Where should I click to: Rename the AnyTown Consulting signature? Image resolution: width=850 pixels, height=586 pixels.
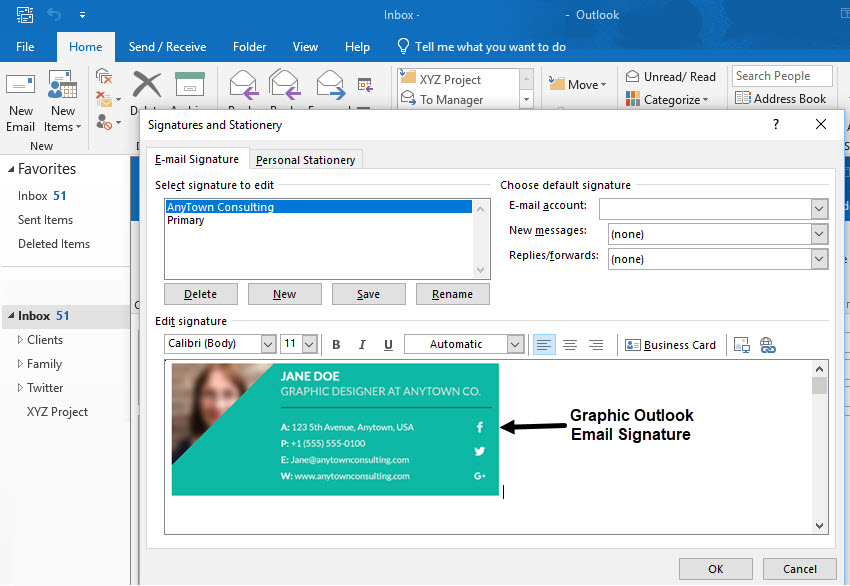[452, 293]
